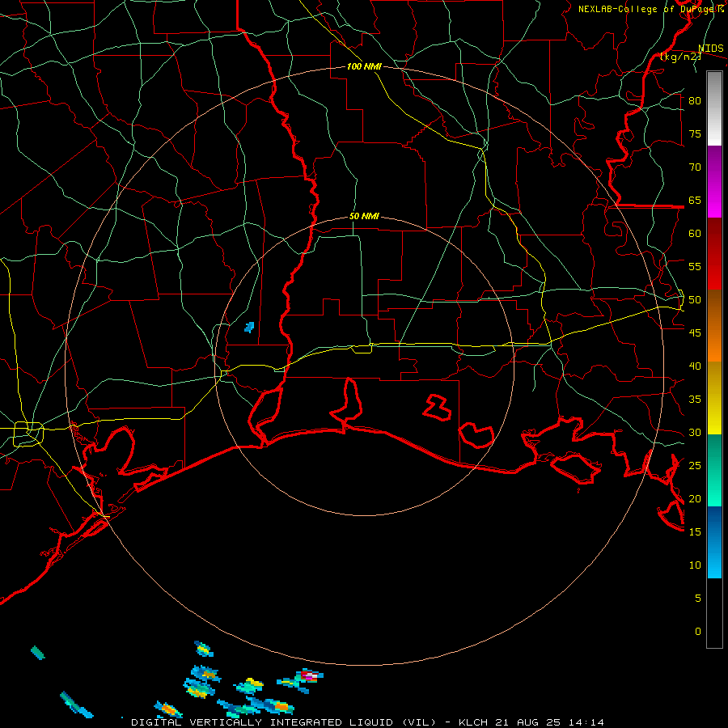
Task: Click the blue segment of the color bar
Action: pyautogui.click(x=714, y=542)
